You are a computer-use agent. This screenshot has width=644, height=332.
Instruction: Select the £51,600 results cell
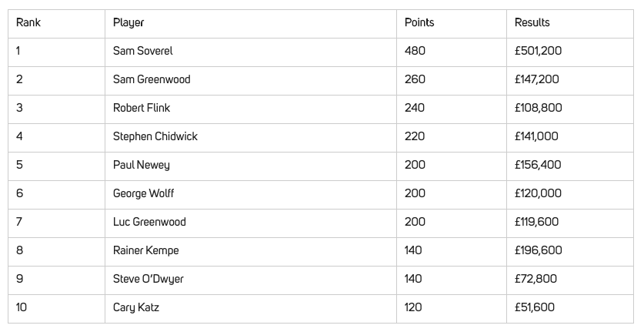pyautogui.click(x=534, y=307)
